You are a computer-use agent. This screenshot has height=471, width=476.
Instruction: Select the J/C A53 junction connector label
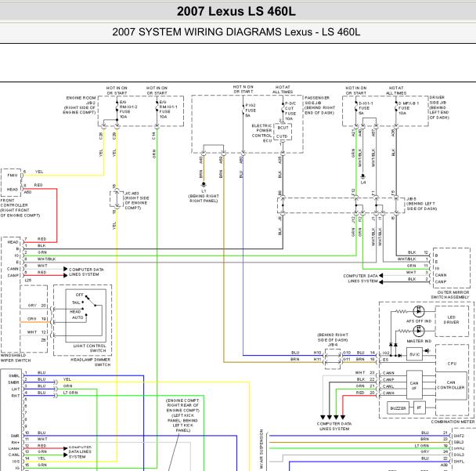[x=136, y=201]
